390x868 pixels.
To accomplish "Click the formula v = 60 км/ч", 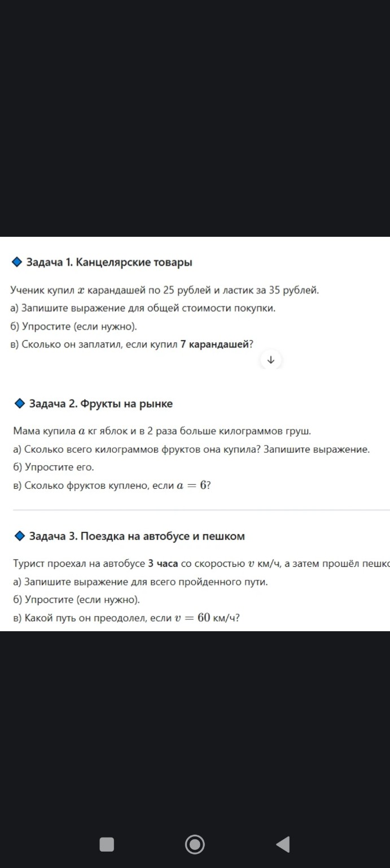I will pos(205,617).
